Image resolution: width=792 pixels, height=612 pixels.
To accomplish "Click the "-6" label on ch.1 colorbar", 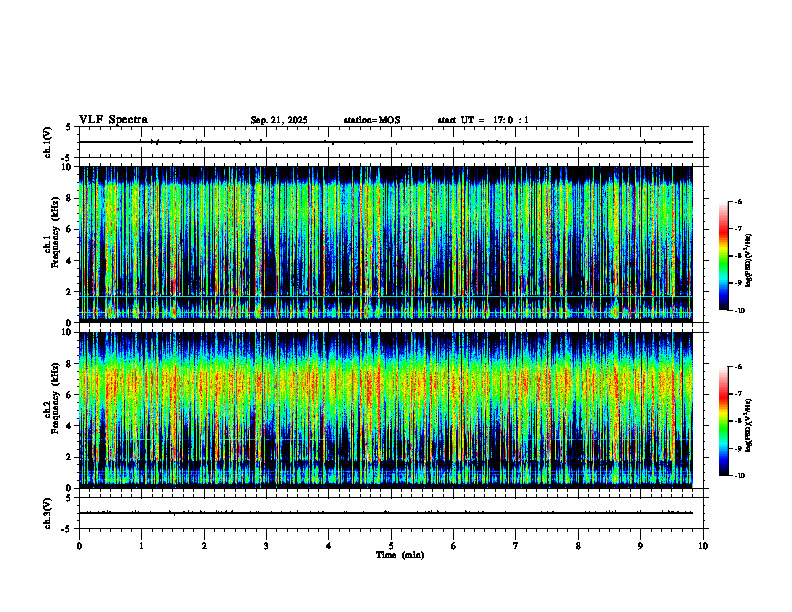I will pyautogui.click(x=738, y=201).
